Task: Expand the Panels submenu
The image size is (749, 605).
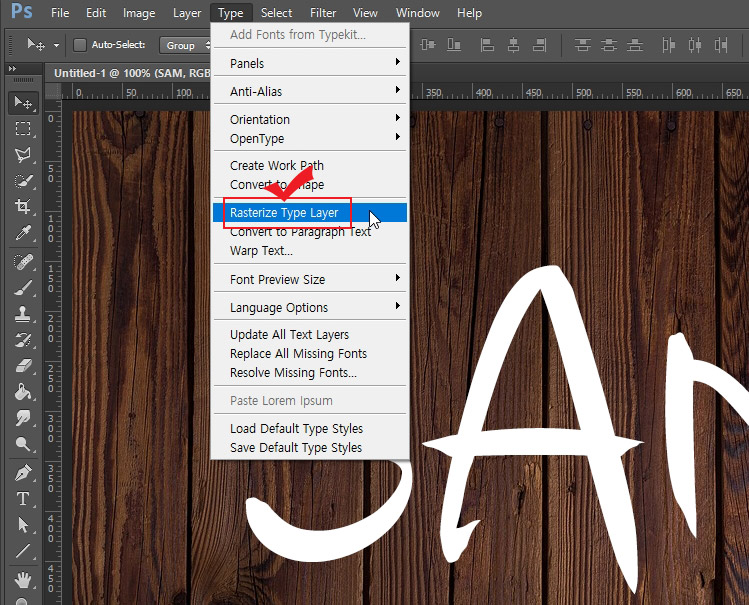Action: pos(310,63)
